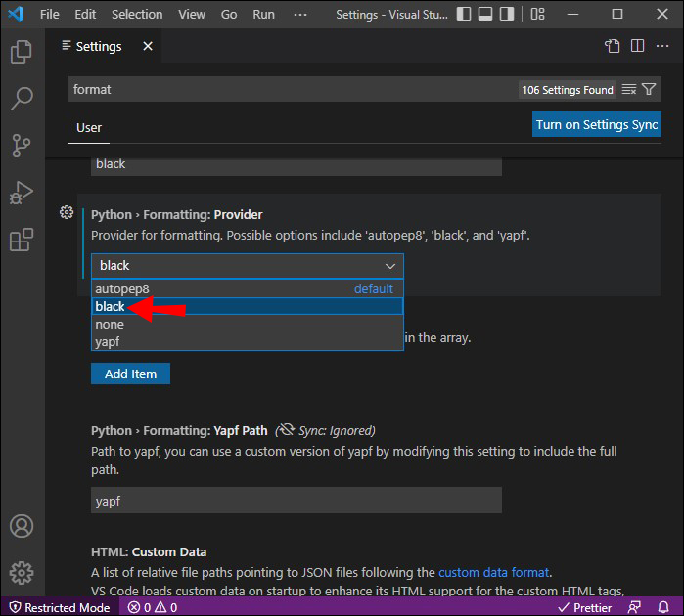Click the Yapf Path text field

point(296,501)
